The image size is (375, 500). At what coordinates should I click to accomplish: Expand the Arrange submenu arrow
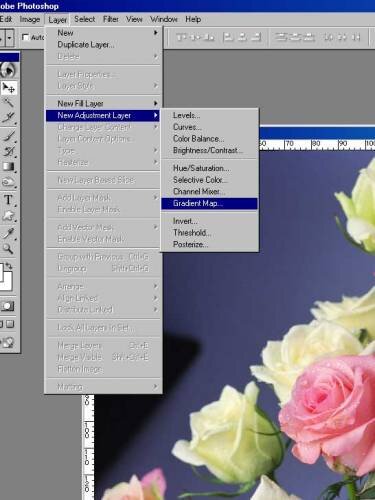point(156,286)
